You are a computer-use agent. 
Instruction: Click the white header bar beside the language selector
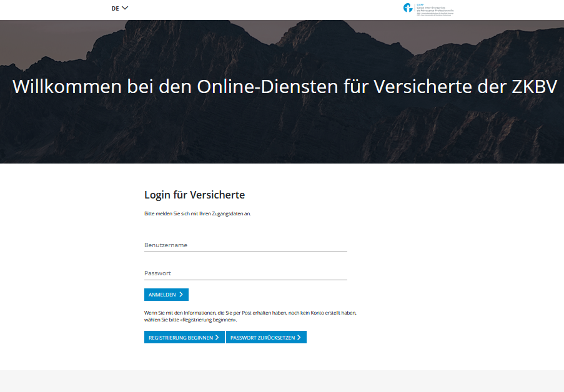point(262,9)
